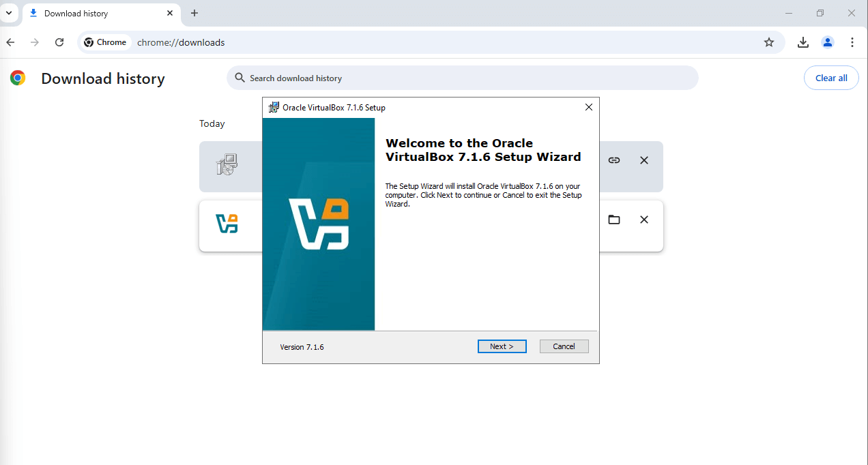The height and width of the screenshot is (465, 868).
Task: Close the Download history tab
Action: 170,13
